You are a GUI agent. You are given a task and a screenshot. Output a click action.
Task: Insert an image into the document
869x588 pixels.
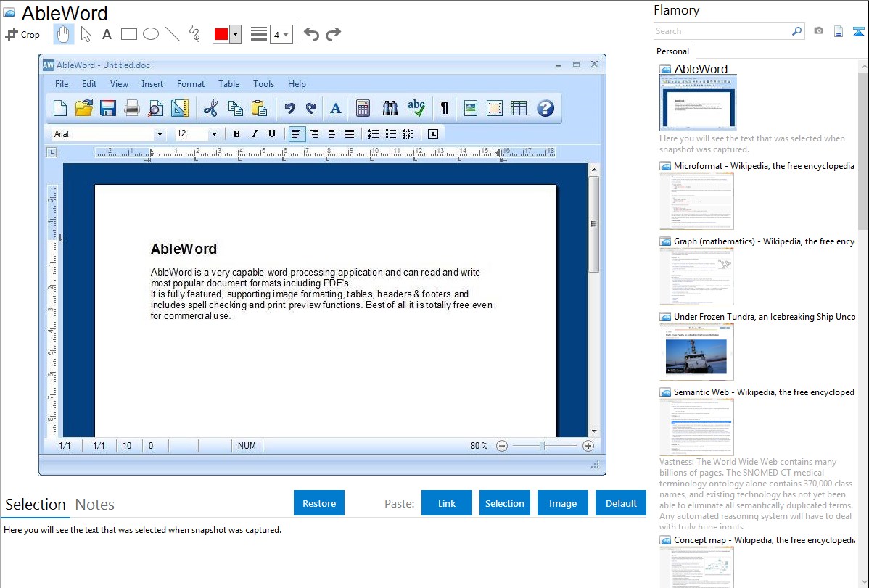point(471,108)
